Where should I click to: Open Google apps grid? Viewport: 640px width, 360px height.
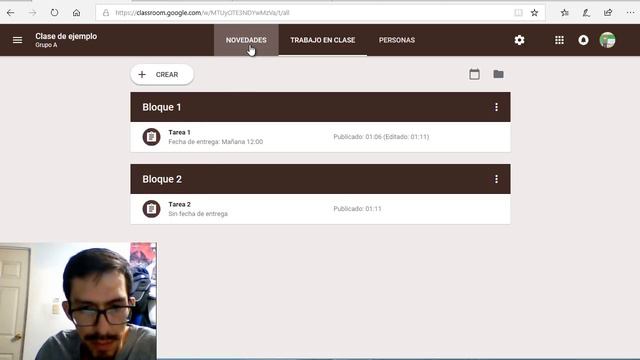pyautogui.click(x=559, y=40)
